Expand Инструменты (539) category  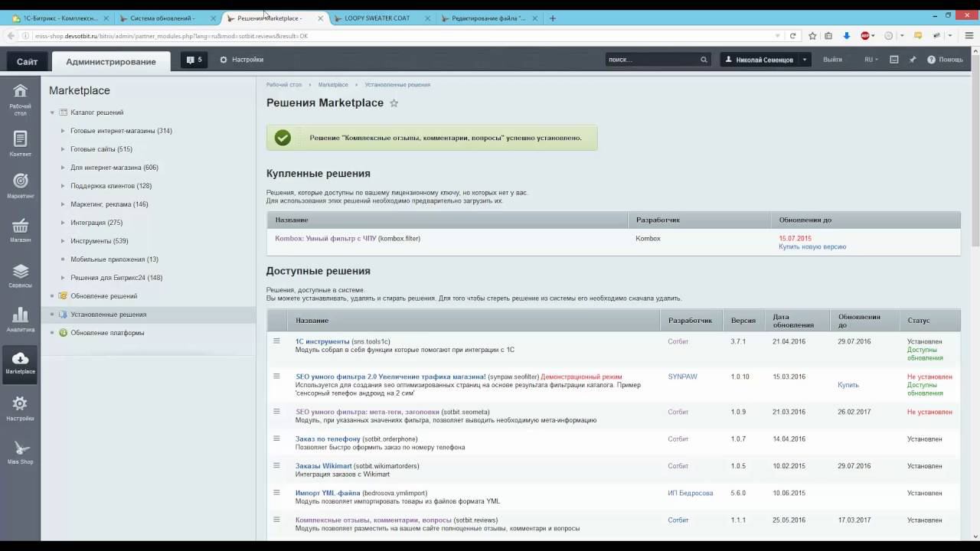[x=63, y=241]
